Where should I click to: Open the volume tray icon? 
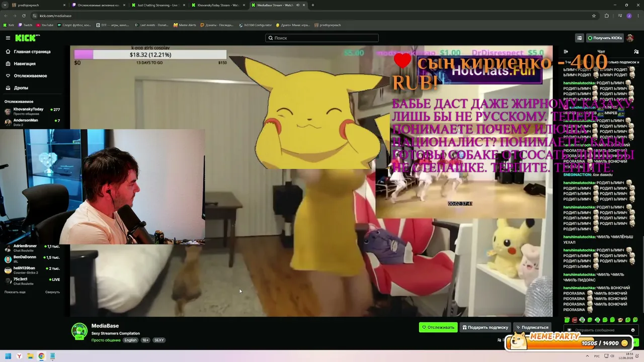(x=612, y=356)
